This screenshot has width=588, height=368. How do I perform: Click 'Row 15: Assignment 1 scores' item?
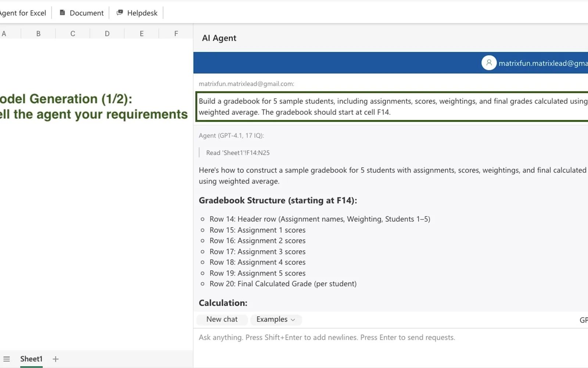pyautogui.click(x=257, y=230)
